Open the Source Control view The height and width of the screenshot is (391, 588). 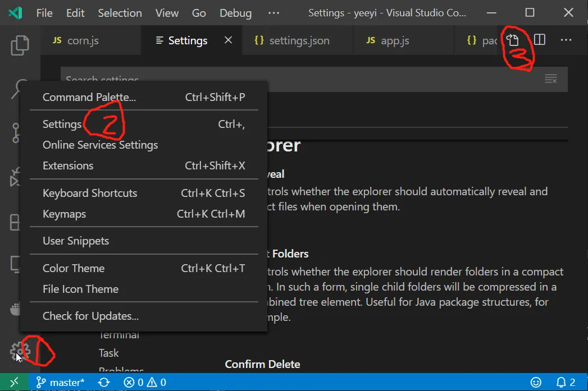pos(15,133)
